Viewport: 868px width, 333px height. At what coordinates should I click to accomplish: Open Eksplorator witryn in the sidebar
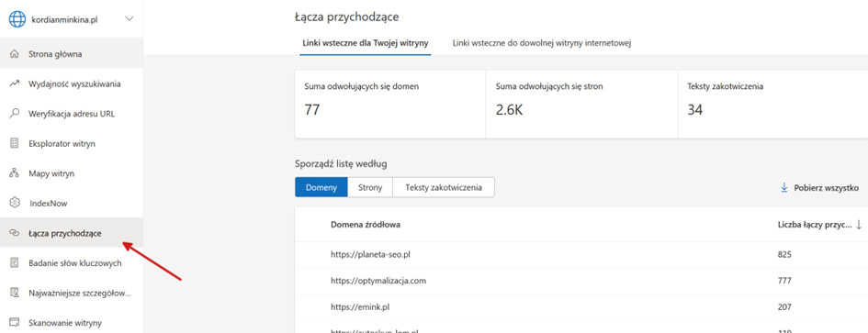click(x=72, y=144)
